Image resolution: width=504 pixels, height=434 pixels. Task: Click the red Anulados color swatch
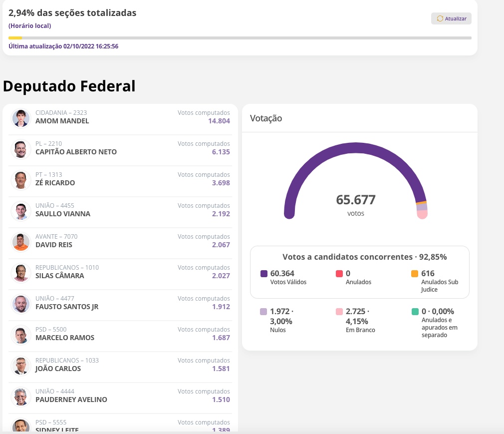(x=339, y=274)
